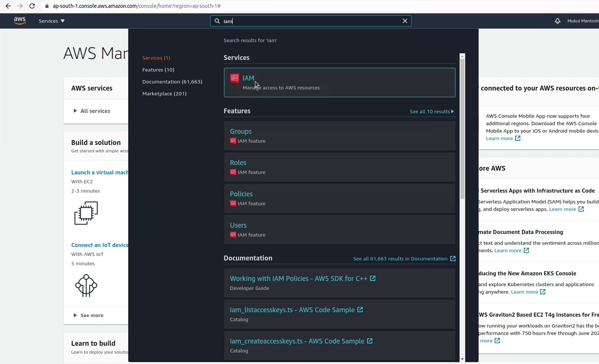
Task: Open See all 10 results link
Action: pyautogui.click(x=431, y=111)
